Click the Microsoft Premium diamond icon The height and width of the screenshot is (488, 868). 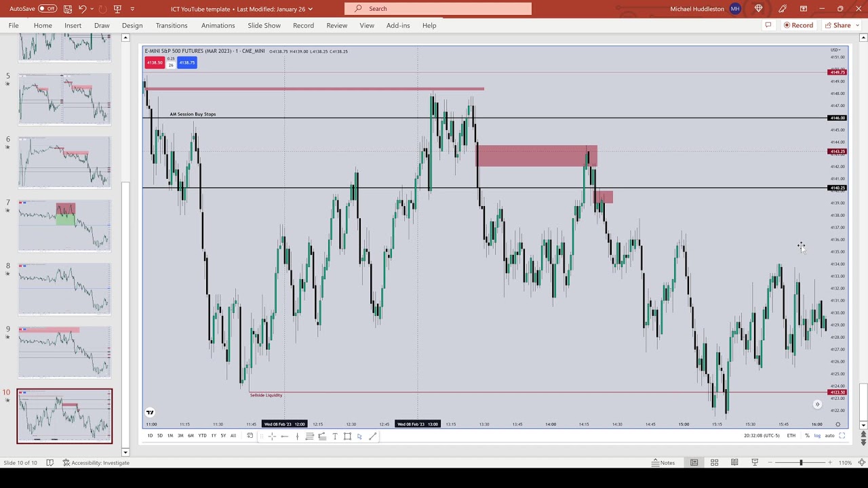click(x=758, y=9)
